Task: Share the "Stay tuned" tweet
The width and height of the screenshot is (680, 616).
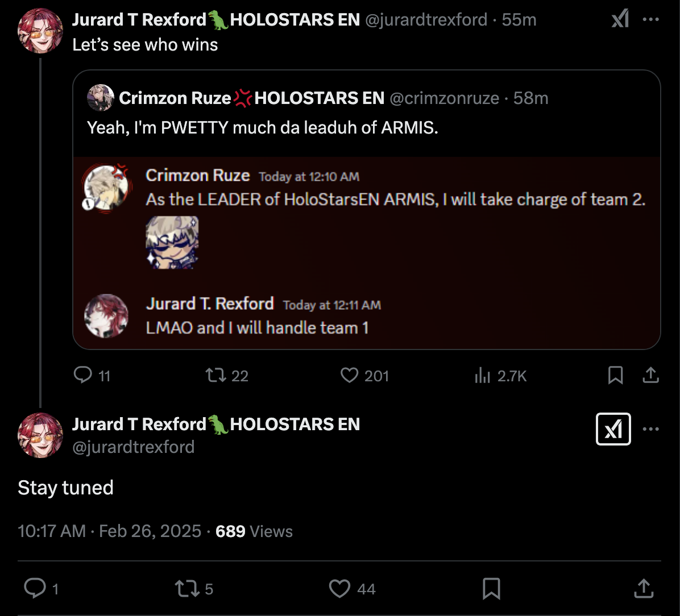Action: [x=643, y=588]
